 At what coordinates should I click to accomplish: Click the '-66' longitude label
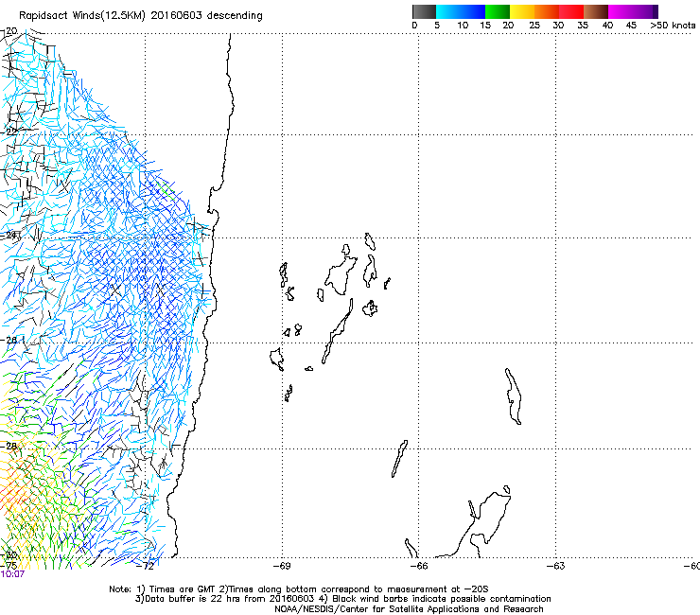pos(419,566)
